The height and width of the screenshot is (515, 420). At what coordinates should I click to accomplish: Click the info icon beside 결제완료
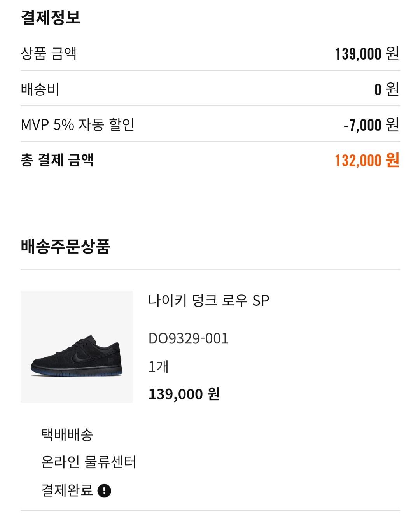(104, 490)
